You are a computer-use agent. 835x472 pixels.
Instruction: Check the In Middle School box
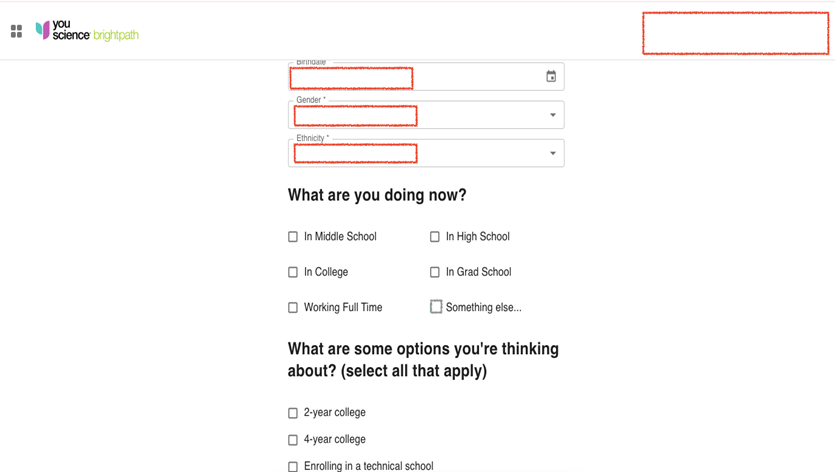pyautogui.click(x=293, y=237)
